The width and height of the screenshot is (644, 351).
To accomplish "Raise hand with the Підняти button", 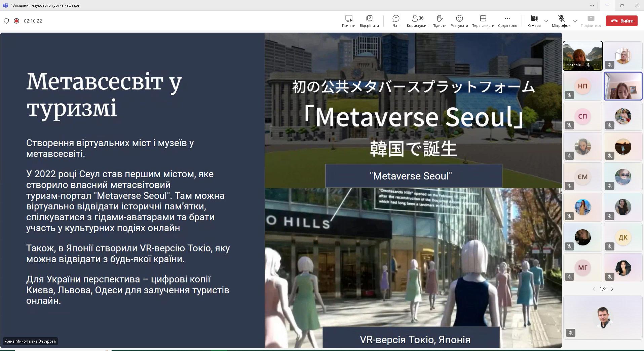I will (x=440, y=21).
